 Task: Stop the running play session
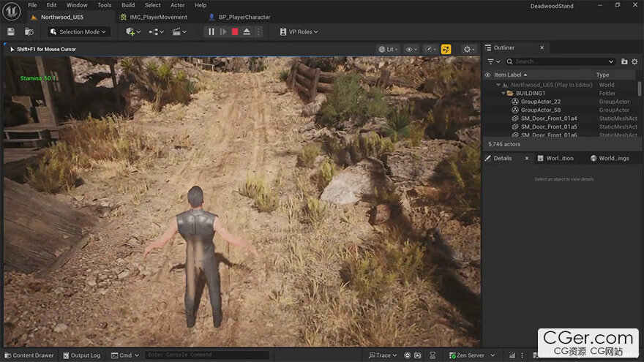click(x=235, y=31)
